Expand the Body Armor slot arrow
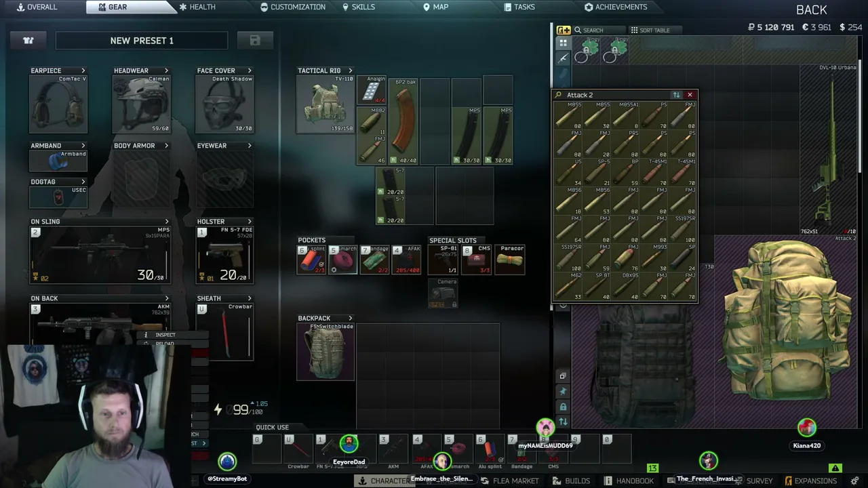Viewport: 868px width, 488px height. point(166,146)
